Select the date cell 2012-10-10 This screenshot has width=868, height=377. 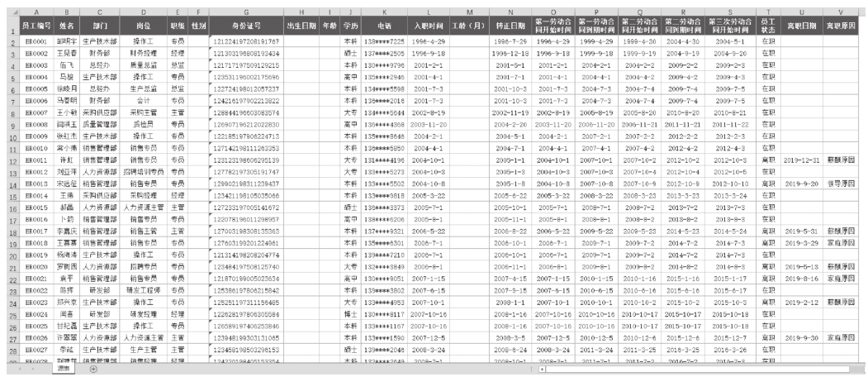[x=731, y=184]
